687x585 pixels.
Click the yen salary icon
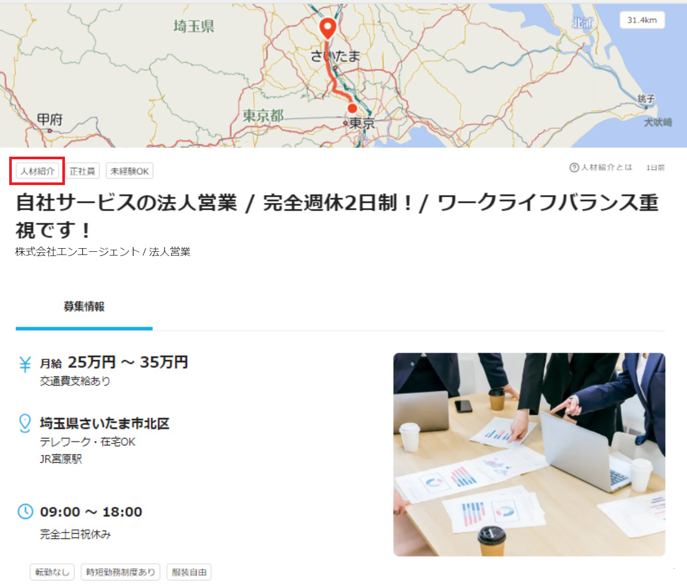pyautogui.click(x=25, y=364)
